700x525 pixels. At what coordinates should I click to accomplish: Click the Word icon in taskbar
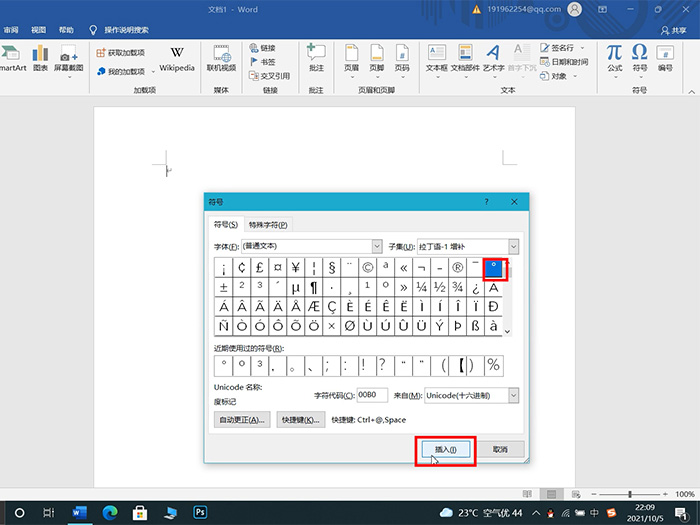coord(79,512)
